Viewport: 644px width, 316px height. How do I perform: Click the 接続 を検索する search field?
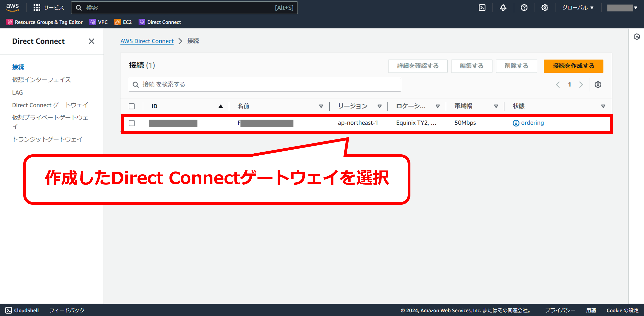click(x=265, y=85)
